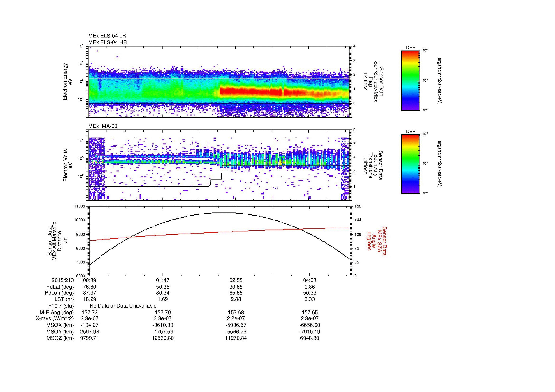The height and width of the screenshot is (392, 555).
Task: Click the time tick label 04:03
Action: click(310, 280)
